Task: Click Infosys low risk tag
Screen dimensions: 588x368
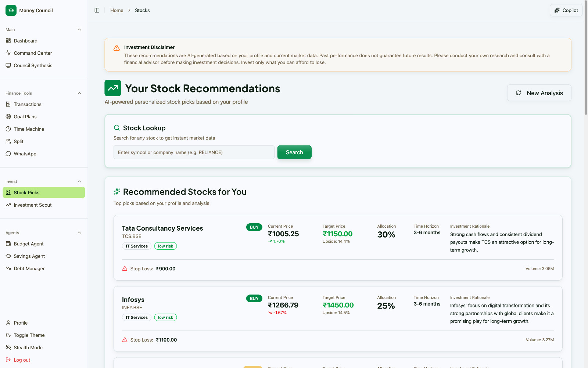Action: click(x=165, y=317)
